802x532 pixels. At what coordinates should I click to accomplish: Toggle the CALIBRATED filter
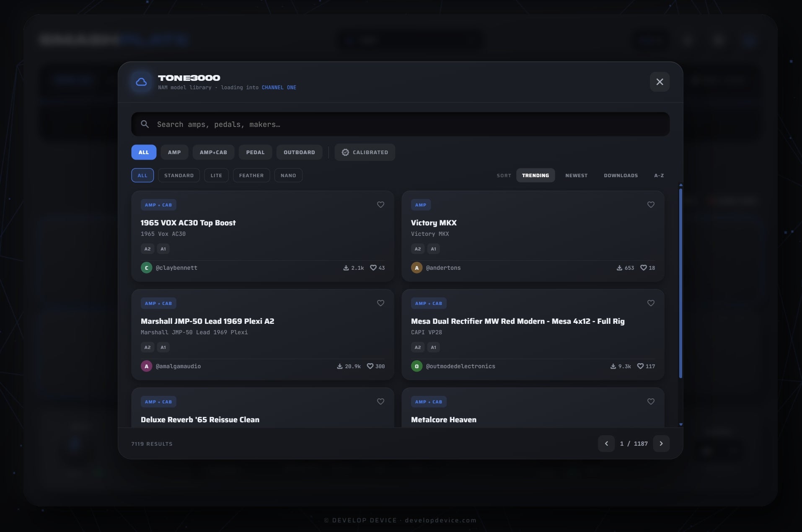pyautogui.click(x=365, y=152)
